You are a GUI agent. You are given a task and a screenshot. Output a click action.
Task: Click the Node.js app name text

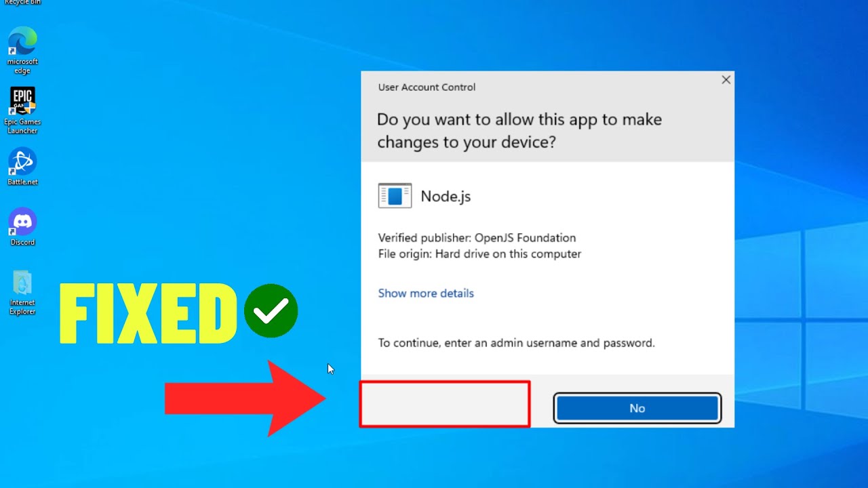(x=446, y=197)
